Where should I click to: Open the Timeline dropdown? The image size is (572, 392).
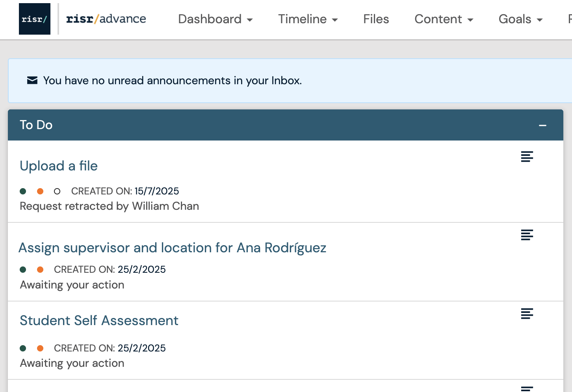point(308,19)
